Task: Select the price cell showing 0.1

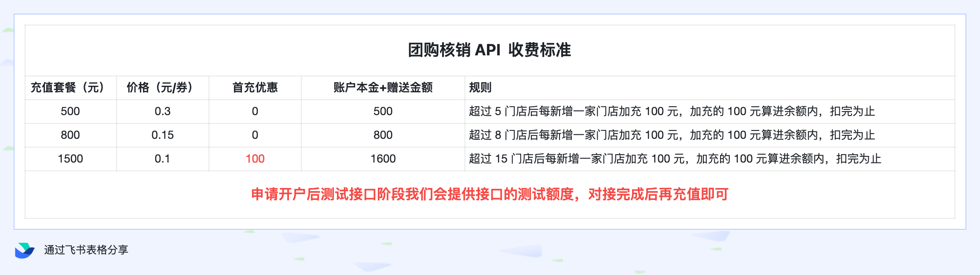Action: (162, 159)
